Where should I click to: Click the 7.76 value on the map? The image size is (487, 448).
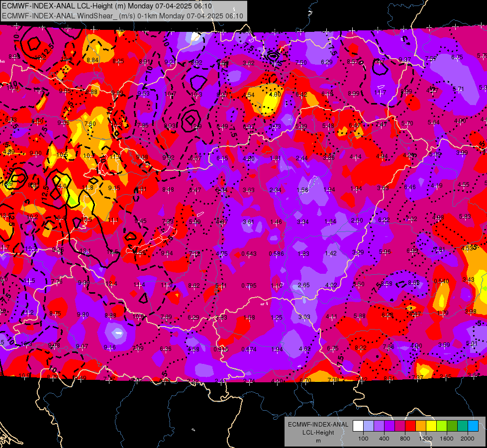pos(57,282)
